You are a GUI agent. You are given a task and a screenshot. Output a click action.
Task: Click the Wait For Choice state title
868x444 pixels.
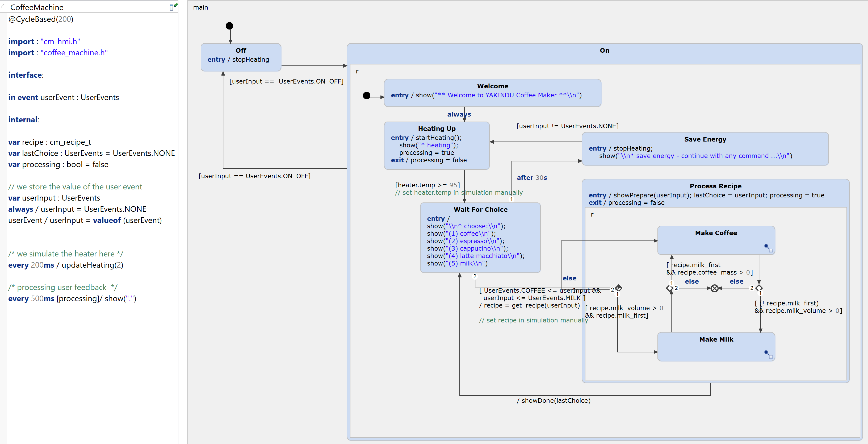(480, 209)
